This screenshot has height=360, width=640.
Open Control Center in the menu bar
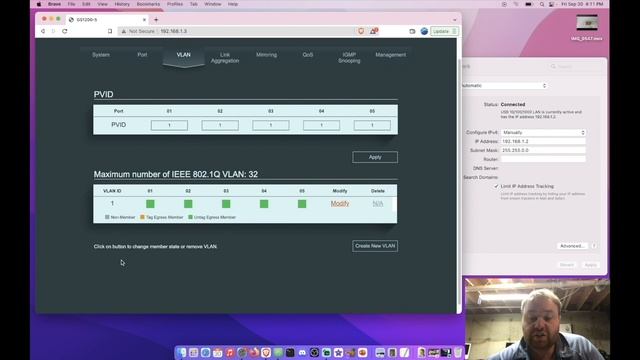click(x=551, y=4)
